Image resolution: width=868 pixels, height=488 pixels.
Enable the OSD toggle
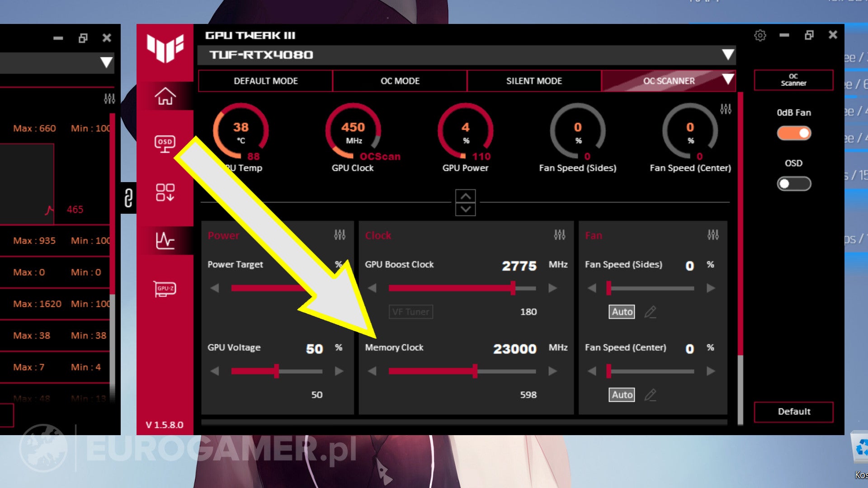(794, 184)
